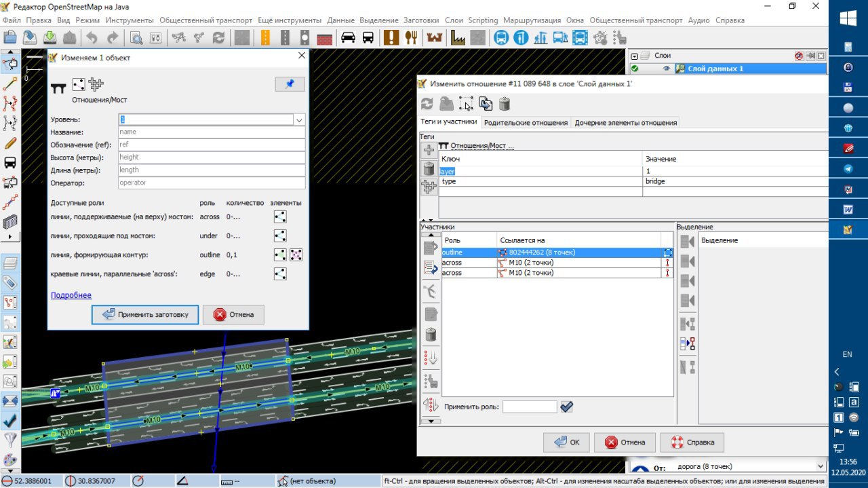Open the brick wall barrier preset icon
The image size is (868, 488).
[325, 37]
